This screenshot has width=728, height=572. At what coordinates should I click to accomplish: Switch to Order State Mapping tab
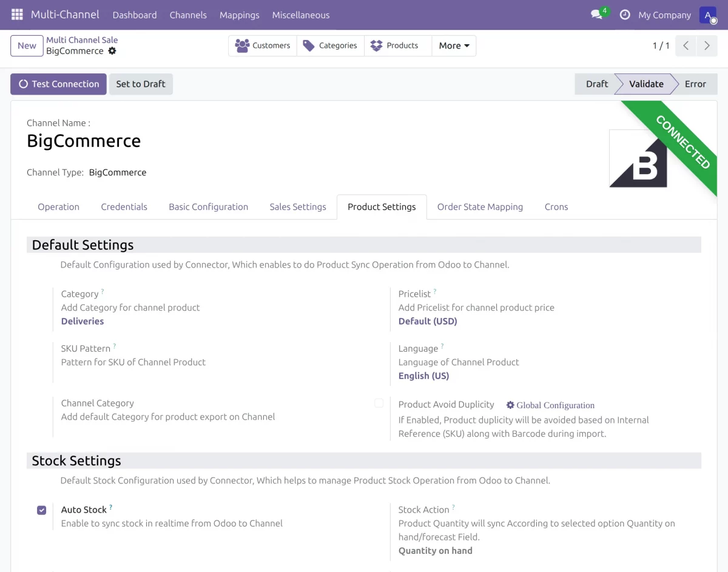click(480, 207)
